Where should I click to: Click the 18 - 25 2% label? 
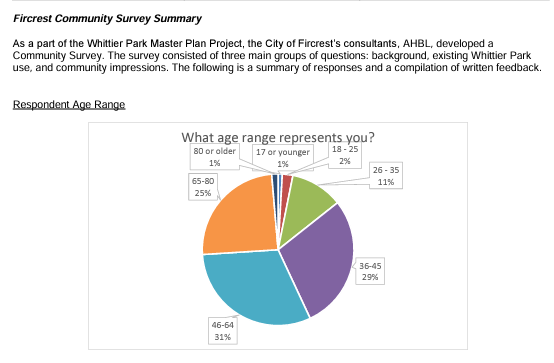click(345, 155)
